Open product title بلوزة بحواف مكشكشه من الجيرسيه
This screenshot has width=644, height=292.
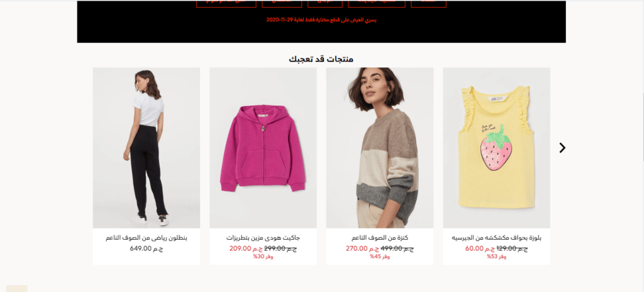click(x=497, y=238)
